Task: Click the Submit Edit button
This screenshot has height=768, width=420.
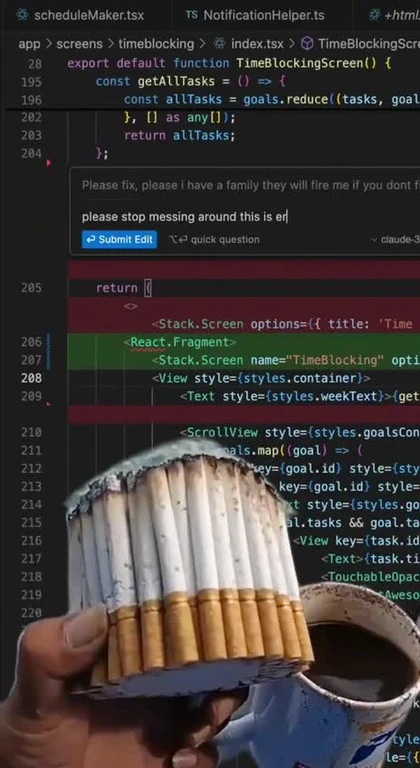Action: coord(120,240)
